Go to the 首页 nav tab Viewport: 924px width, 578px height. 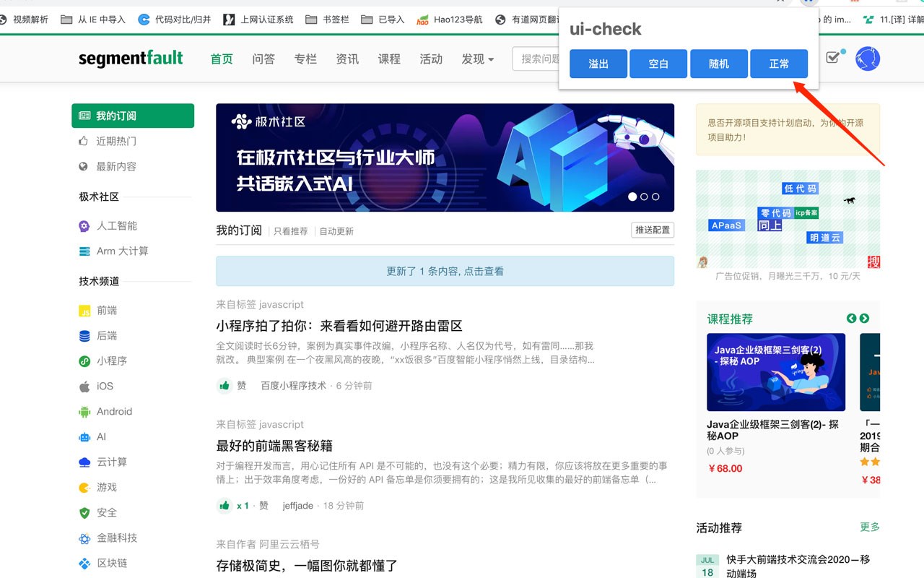point(222,59)
